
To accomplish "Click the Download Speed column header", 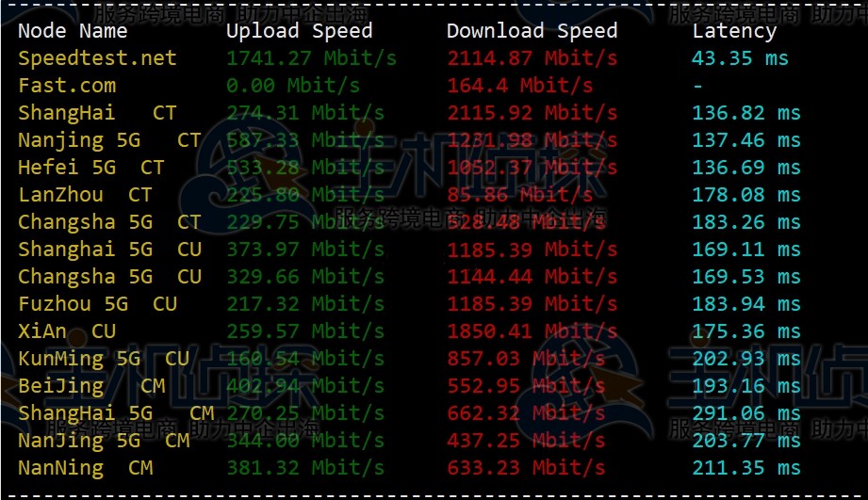I will [532, 31].
